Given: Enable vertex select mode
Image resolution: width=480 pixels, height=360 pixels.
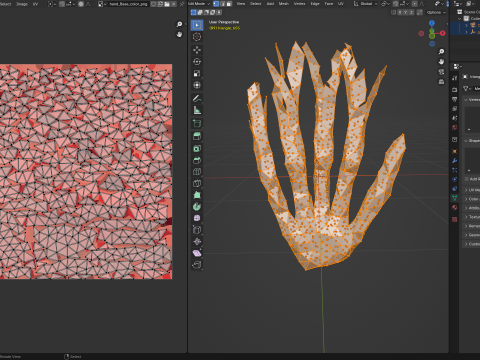Looking at the screenshot, I should coord(216,4).
